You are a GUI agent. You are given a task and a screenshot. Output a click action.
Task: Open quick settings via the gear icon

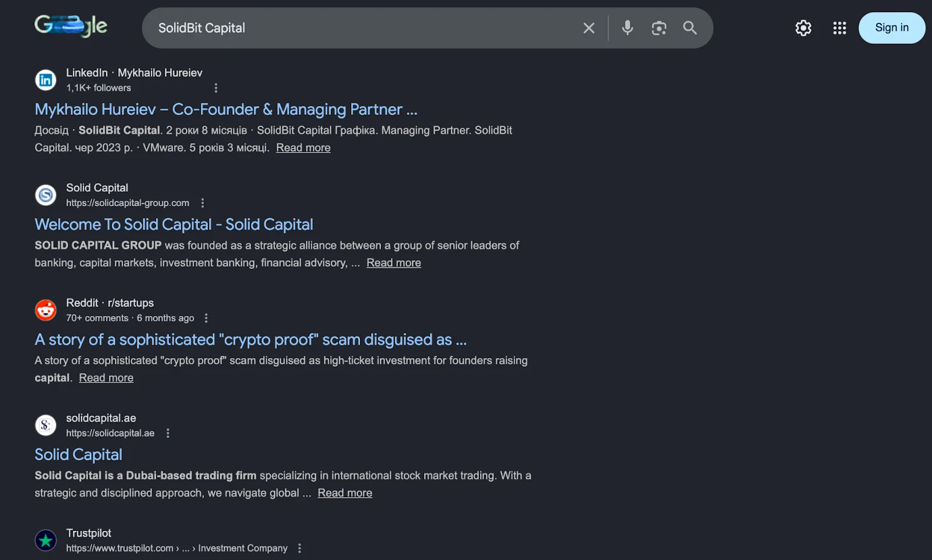point(803,27)
